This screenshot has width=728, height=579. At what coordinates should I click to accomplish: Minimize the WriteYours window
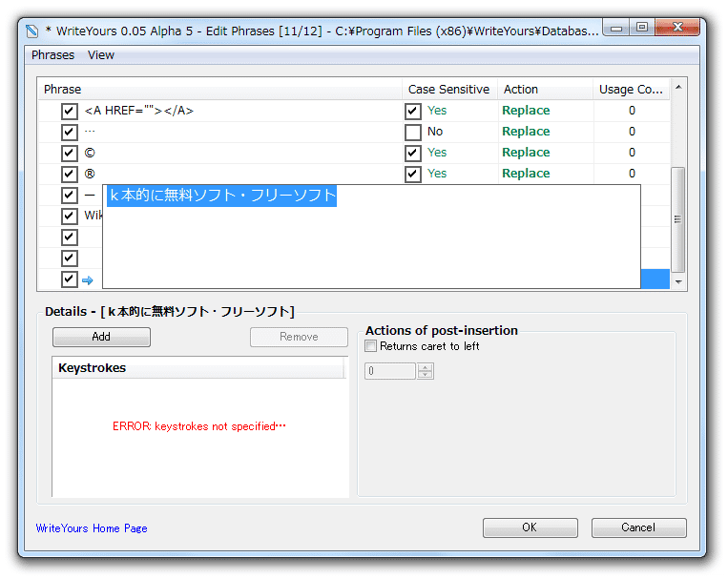point(615,28)
